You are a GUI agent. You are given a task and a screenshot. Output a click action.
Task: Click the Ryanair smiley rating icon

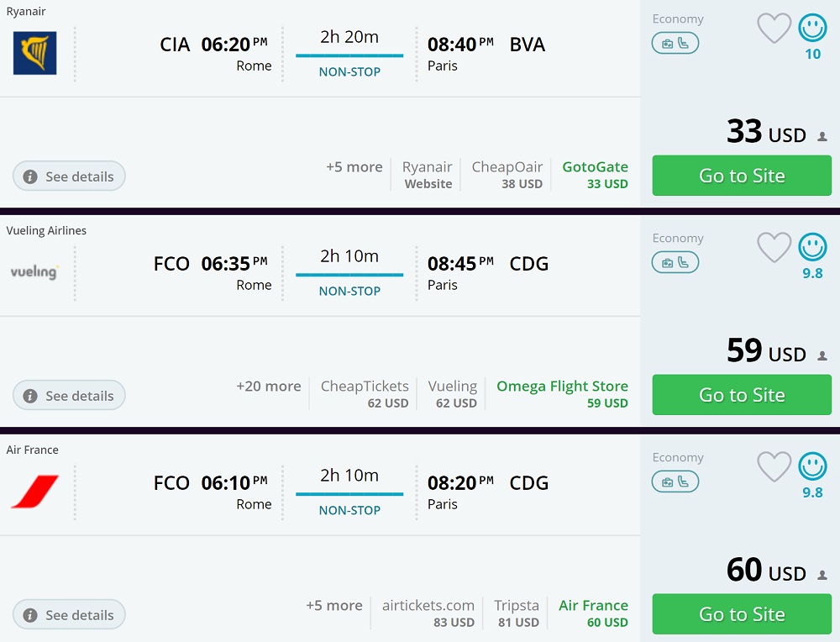click(812, 29)
